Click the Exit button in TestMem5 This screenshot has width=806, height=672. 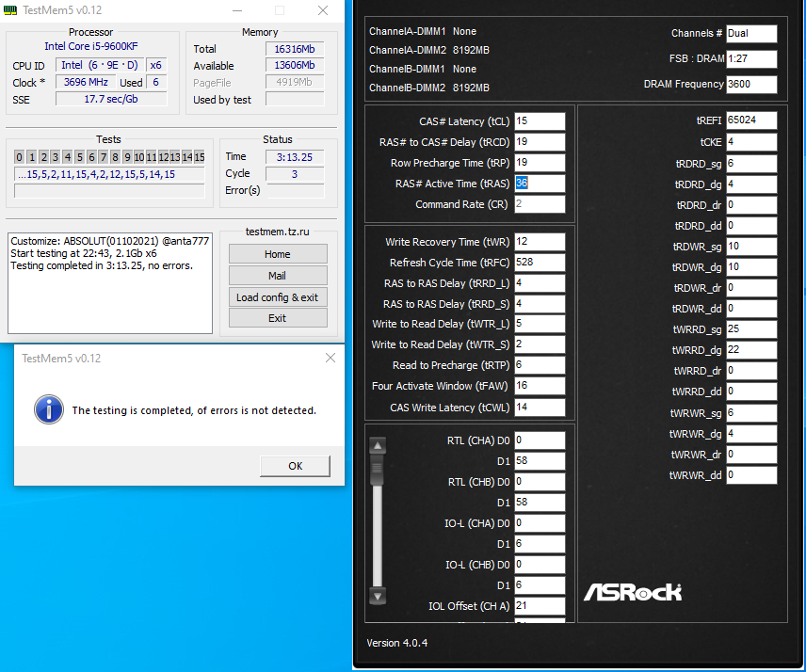click(x=278, y=318)
